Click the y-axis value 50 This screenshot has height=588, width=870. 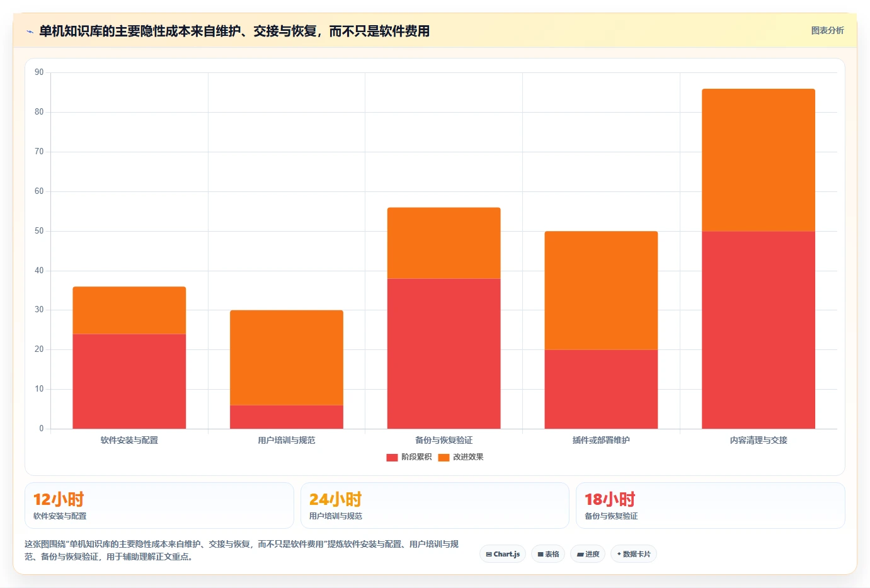(39, 231)
